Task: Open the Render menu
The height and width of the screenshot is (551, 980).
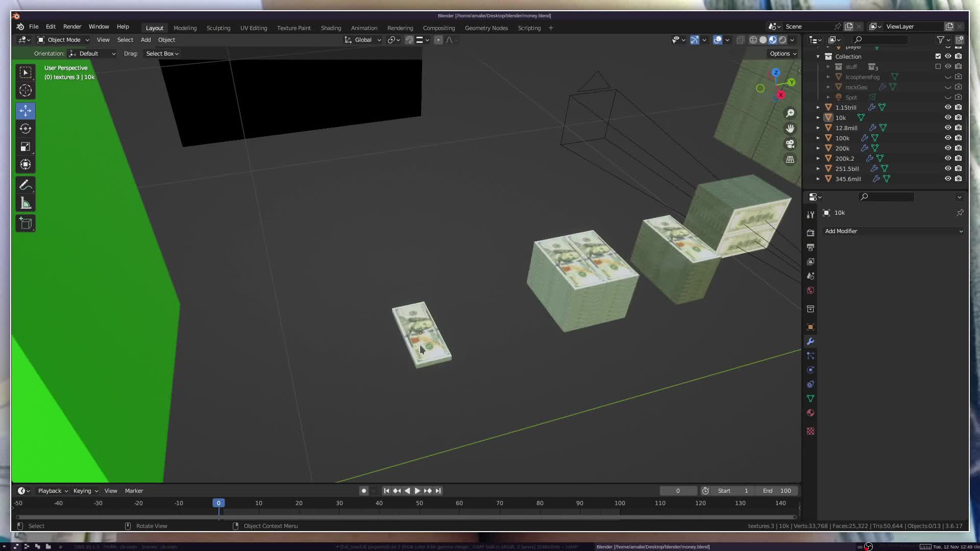Action: 72,27
